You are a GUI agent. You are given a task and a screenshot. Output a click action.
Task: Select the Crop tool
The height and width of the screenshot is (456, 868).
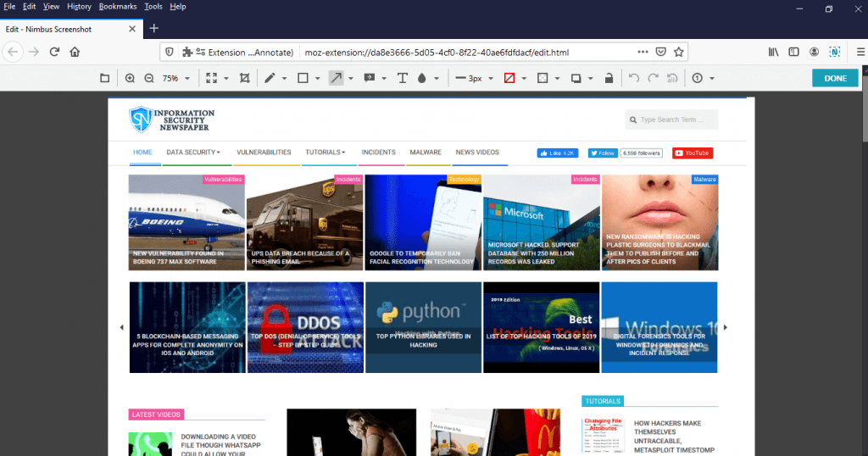244,78
